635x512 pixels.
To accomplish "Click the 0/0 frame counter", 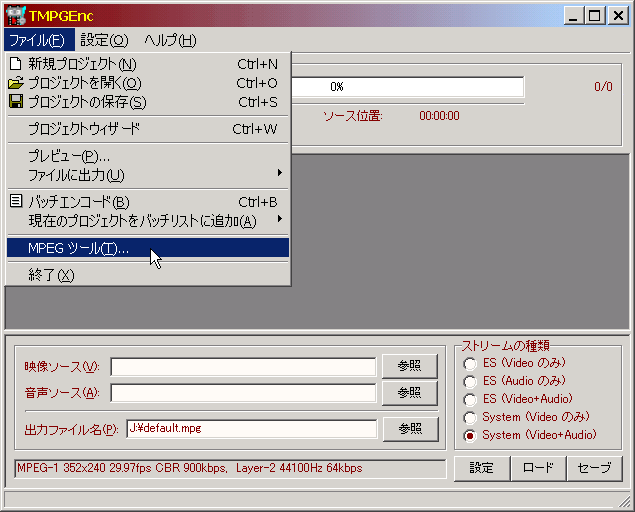I will click(603, 87).
